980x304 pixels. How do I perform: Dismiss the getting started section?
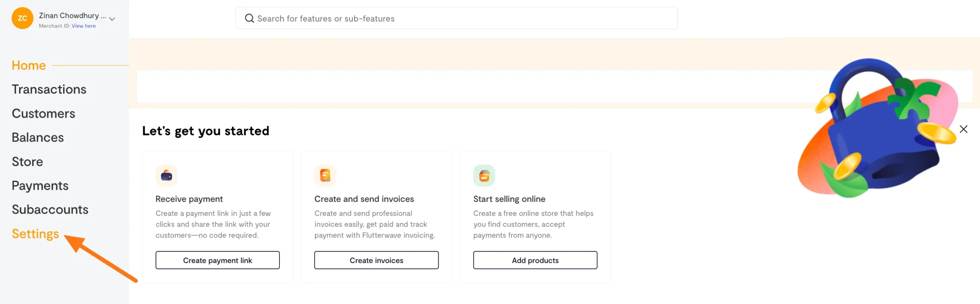click(x=964, y=129)
